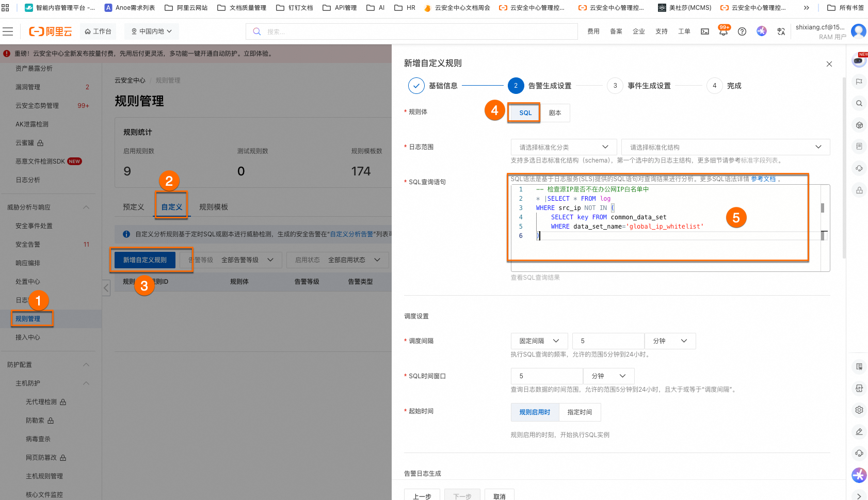Collapse the 防护配置 sidebar section
The height and width of the screenshot is (500, 868).
click(86, 365)
